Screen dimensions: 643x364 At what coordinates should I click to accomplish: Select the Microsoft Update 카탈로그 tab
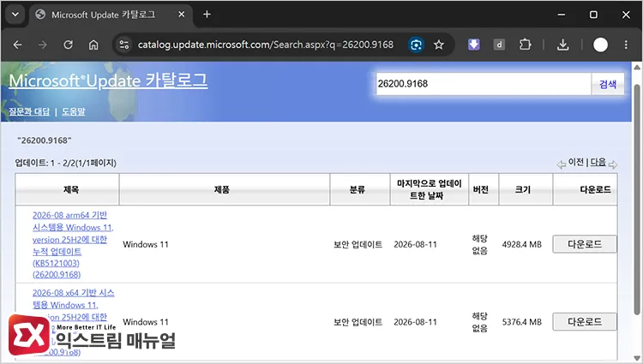tap(111, 15)
